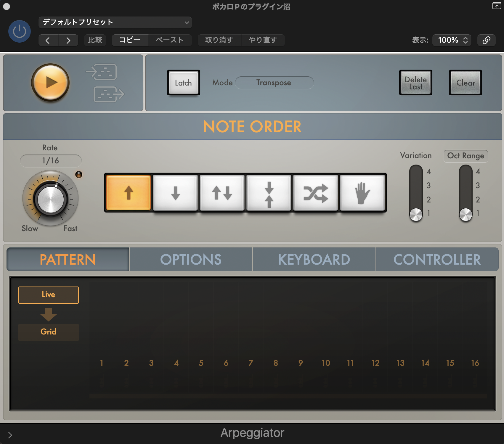Click the Clear button
The width and height of the screenshot is (504, 444).
coord(466,83)
